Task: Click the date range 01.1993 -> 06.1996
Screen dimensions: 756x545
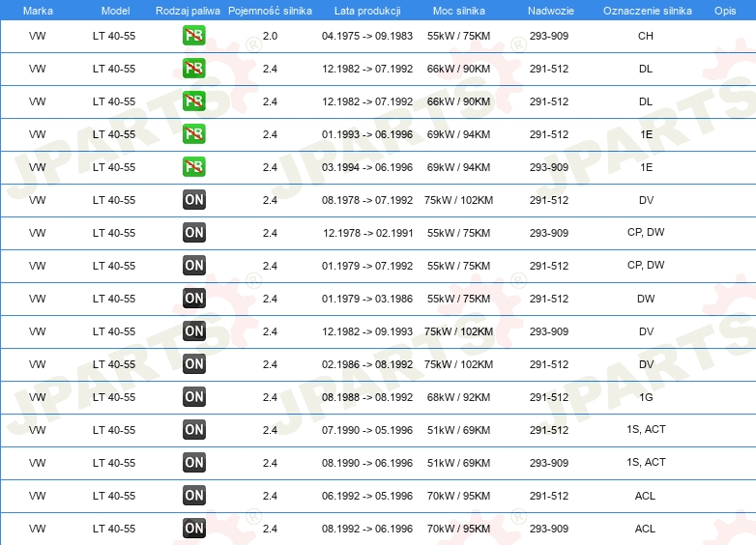Action: tap(367, 134)
